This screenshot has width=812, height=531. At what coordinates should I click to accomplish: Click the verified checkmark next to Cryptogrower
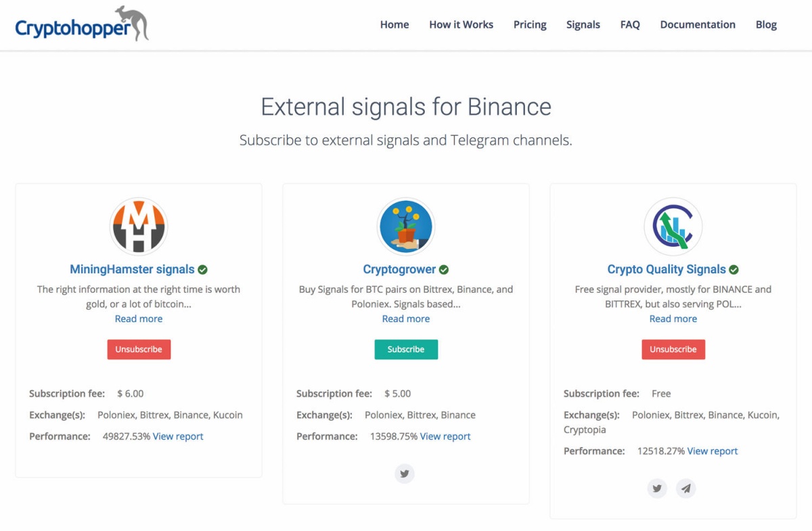pos(444,270)
